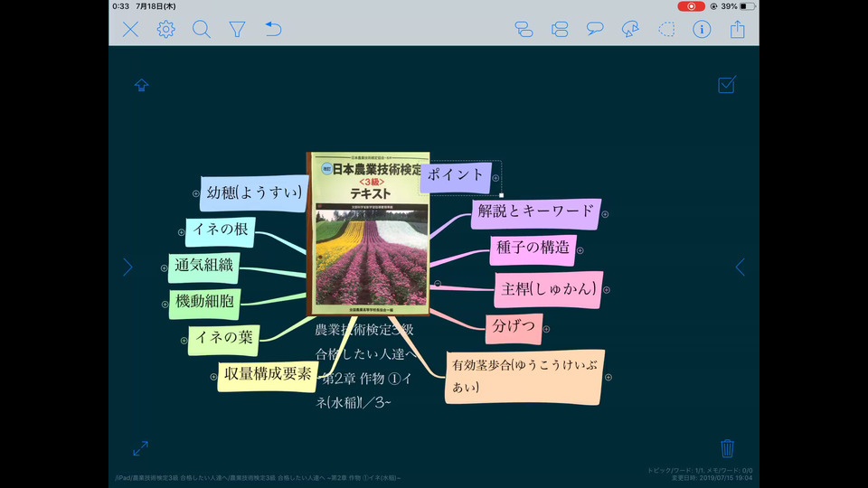Screen dimensions: 868x488
Task: Expand the 幼穂(ようすい) node
Action: coord(195,193)
